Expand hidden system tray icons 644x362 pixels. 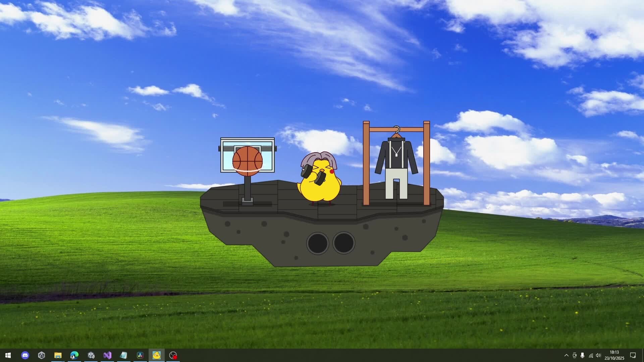tap(567, 355)
